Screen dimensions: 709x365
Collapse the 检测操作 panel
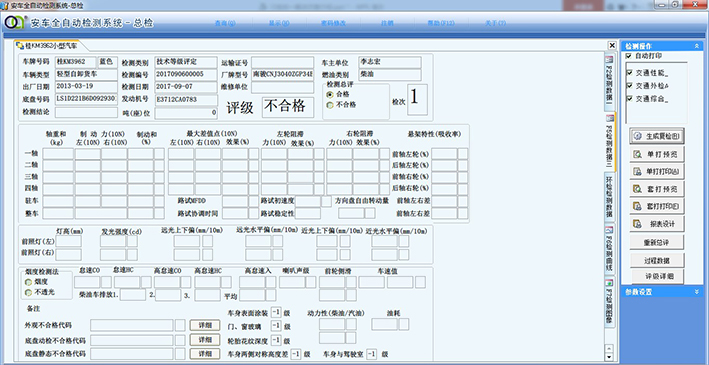coord(697,46)
